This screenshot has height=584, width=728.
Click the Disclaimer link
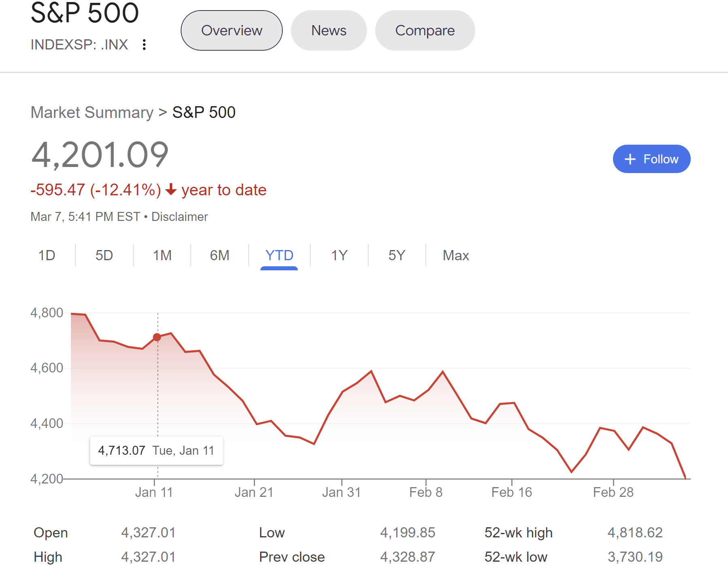(179, 217)
